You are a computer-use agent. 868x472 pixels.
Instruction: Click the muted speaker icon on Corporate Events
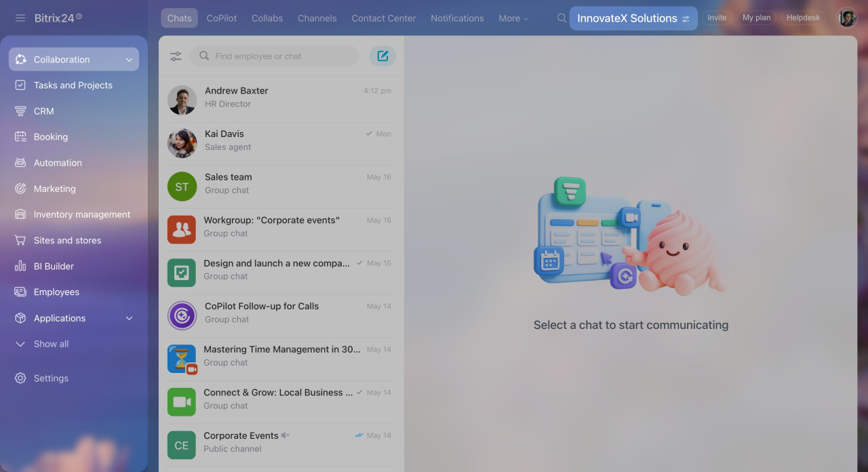coord(285,435)
